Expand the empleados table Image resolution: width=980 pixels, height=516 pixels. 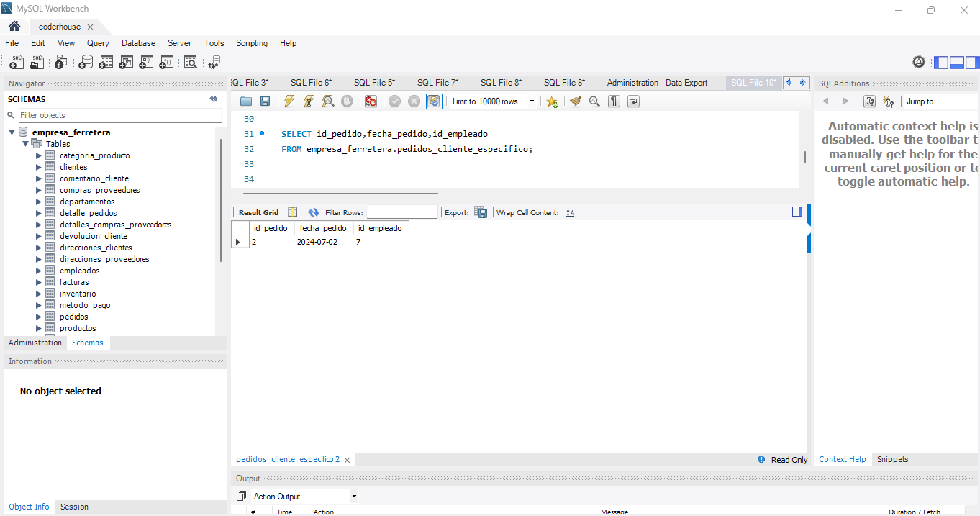tap(39, 271)
